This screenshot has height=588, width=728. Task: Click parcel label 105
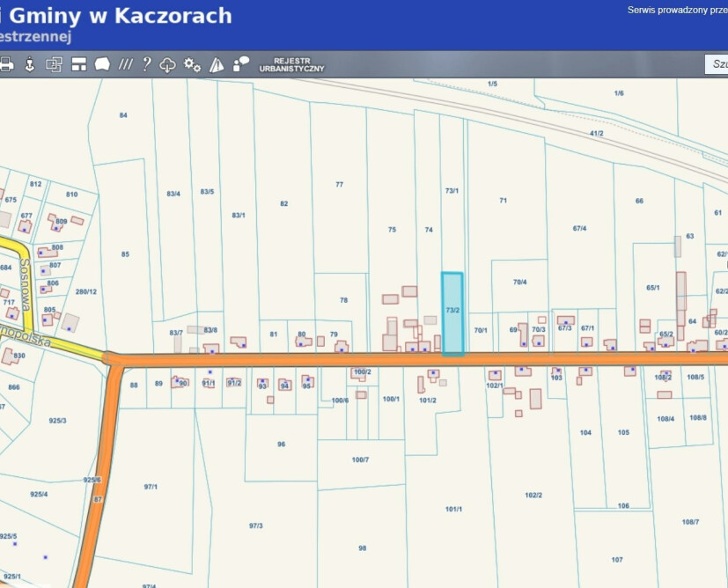coord(623,432)
